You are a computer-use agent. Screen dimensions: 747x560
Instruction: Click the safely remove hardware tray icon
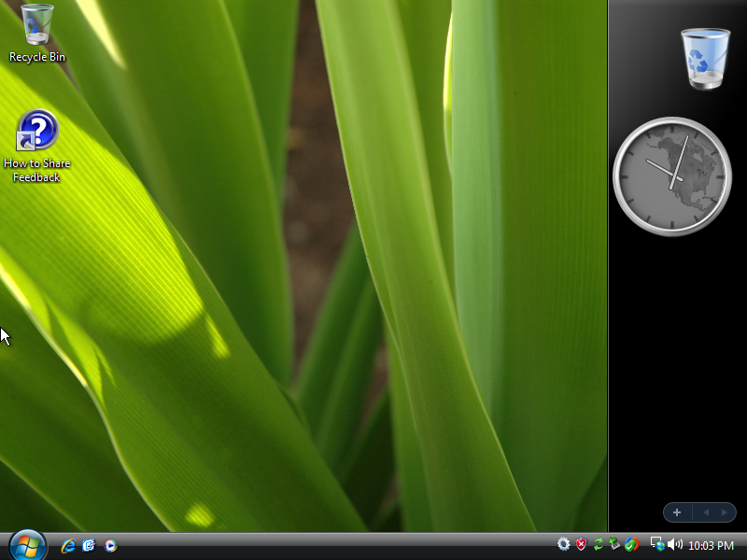614,544
